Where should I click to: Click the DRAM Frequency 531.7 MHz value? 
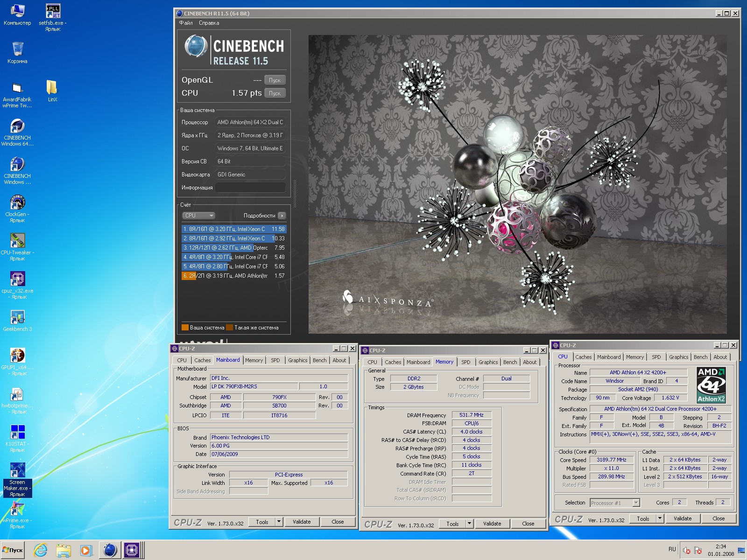tap(472, 415)
